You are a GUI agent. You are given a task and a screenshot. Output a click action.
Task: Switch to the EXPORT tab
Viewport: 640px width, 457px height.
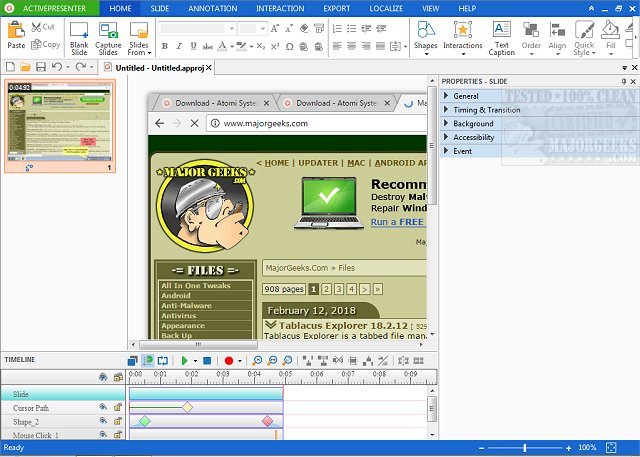click(337, 8)
